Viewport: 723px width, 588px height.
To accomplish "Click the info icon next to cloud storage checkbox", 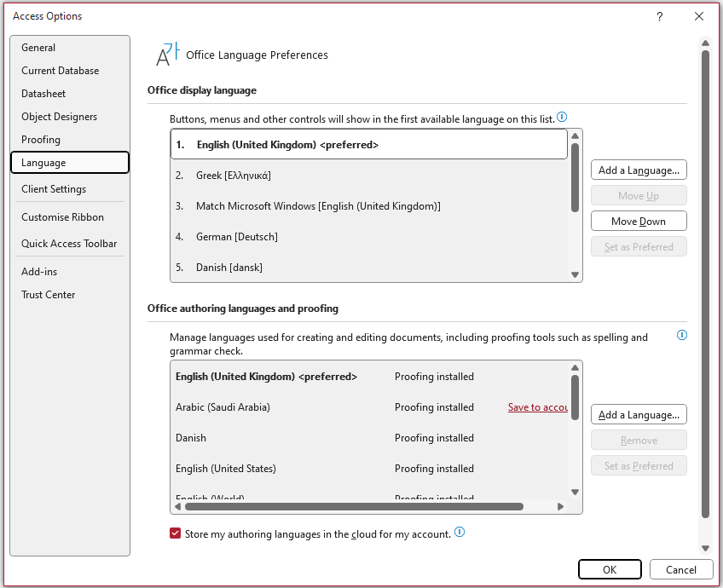I will point(460,533).
